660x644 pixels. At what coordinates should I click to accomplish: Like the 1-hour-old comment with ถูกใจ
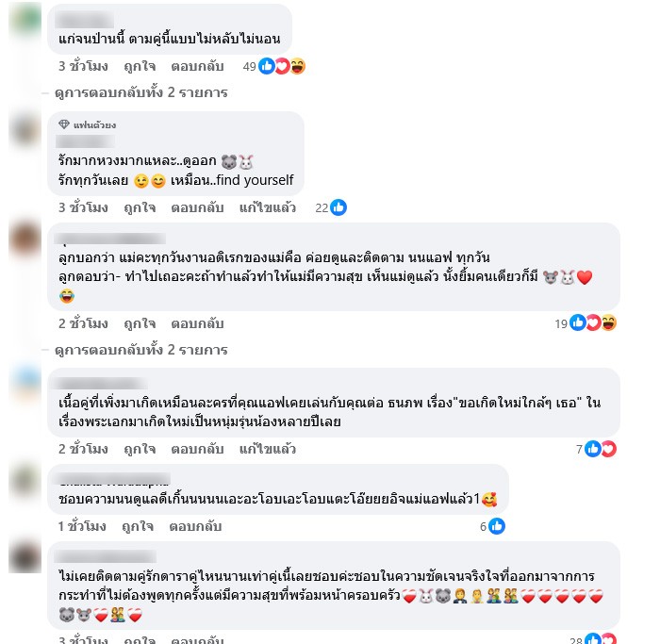[138, 526]
